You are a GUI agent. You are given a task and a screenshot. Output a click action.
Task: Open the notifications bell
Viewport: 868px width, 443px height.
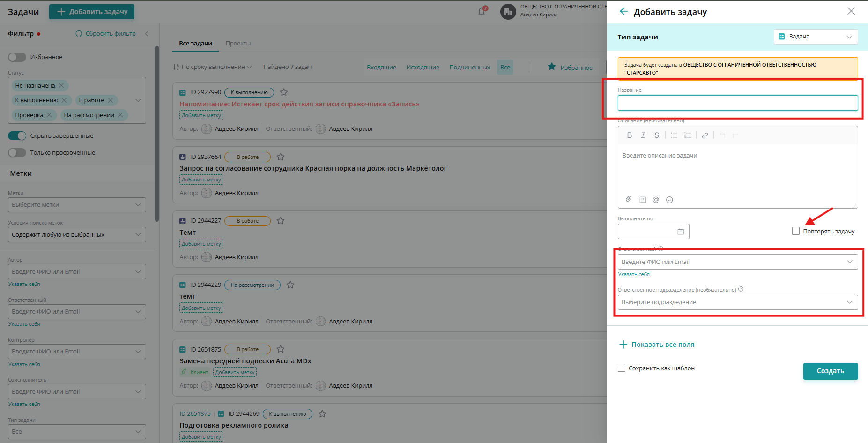tap(482, 11)
